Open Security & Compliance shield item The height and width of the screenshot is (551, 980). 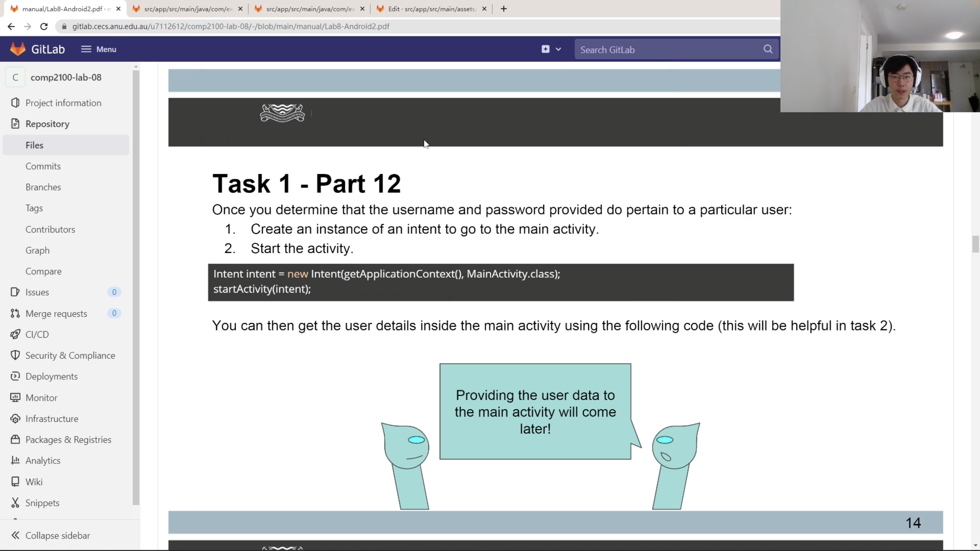(70, 355)
